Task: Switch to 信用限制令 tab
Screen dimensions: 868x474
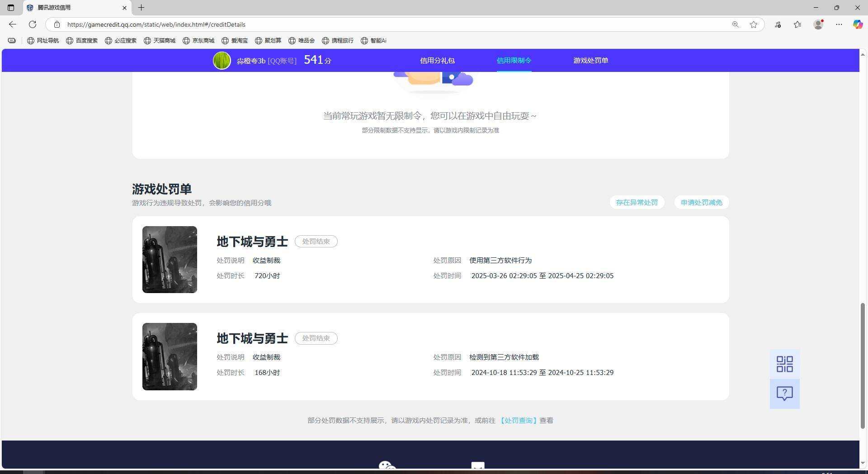Action: coord(514,61)
